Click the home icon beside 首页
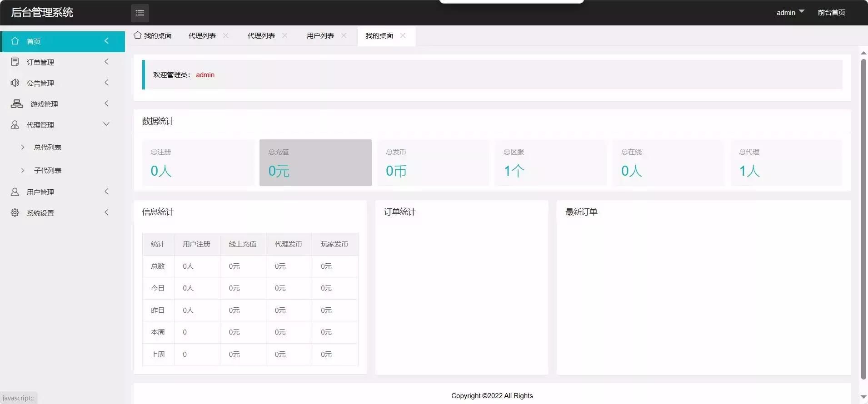868x404 pixels. 15,41
